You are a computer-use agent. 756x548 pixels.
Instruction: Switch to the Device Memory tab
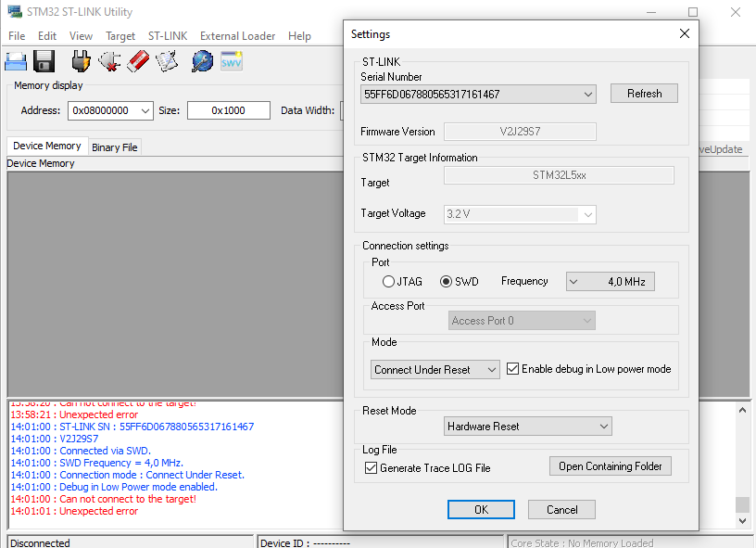(47, 146)
